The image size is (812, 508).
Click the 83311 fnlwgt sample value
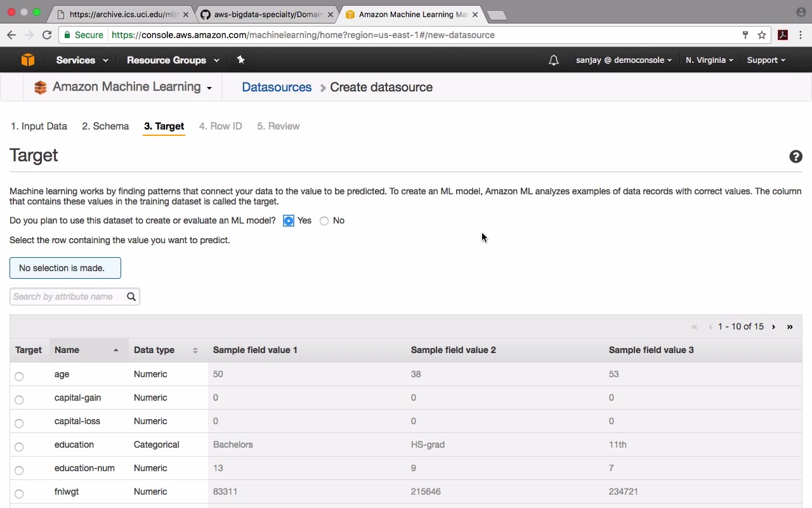(225, 491)
